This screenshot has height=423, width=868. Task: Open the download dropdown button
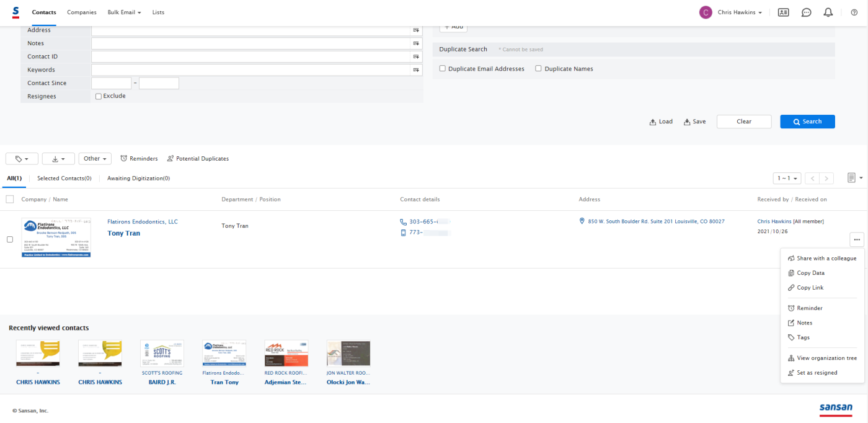tap(58, 159)
